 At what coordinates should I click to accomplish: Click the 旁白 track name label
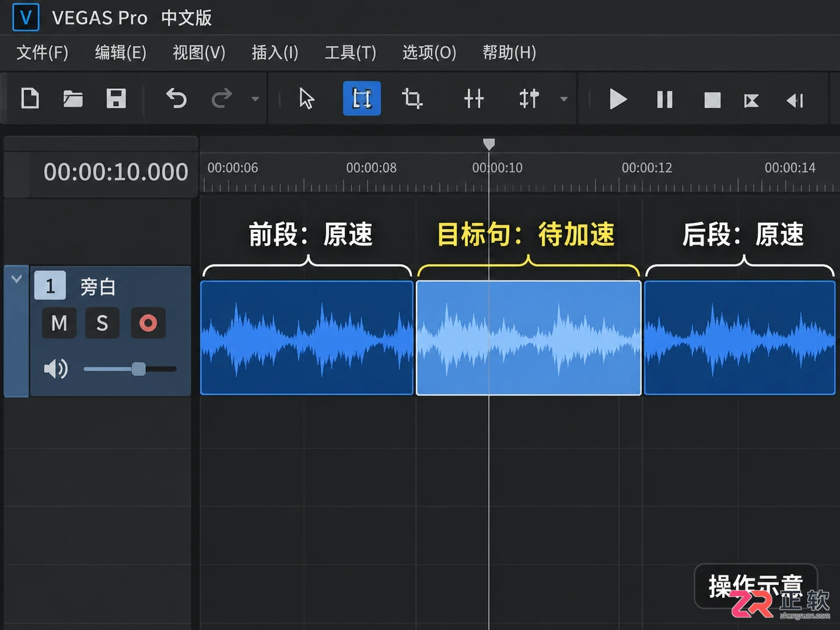click(98, 286)
